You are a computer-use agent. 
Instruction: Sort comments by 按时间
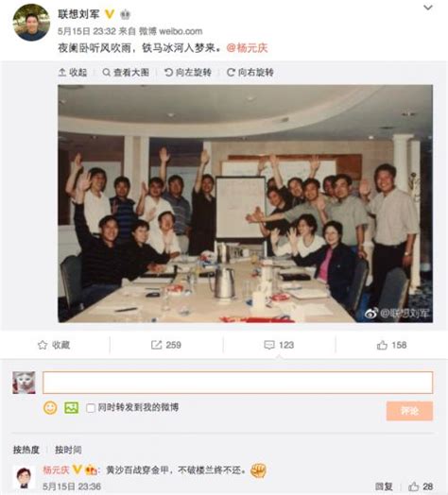(68, 450)
